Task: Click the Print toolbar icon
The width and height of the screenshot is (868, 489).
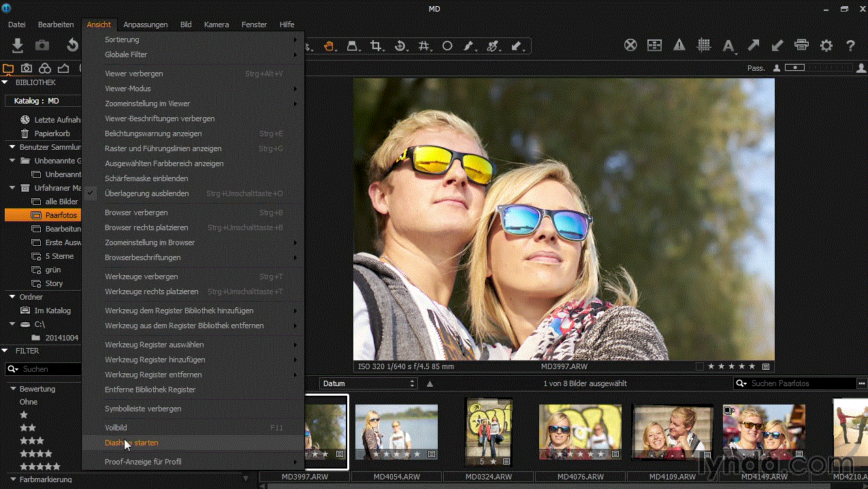Action: (x=801, y=45)
